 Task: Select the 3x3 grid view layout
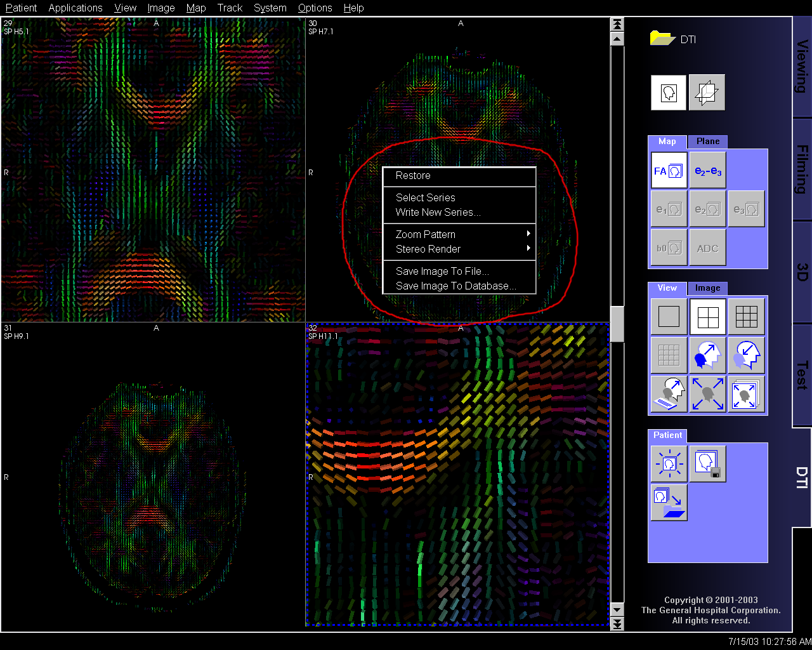point(747,317)
